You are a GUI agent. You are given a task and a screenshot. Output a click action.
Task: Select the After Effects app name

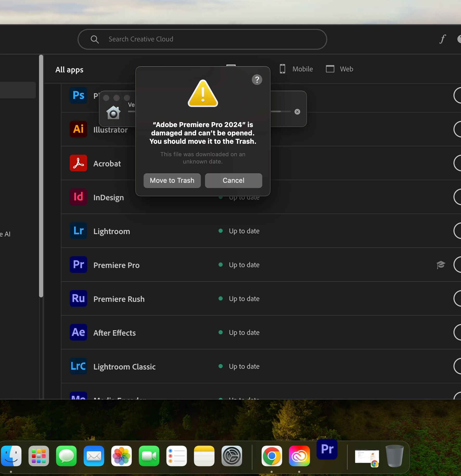(x=114, y=333)
